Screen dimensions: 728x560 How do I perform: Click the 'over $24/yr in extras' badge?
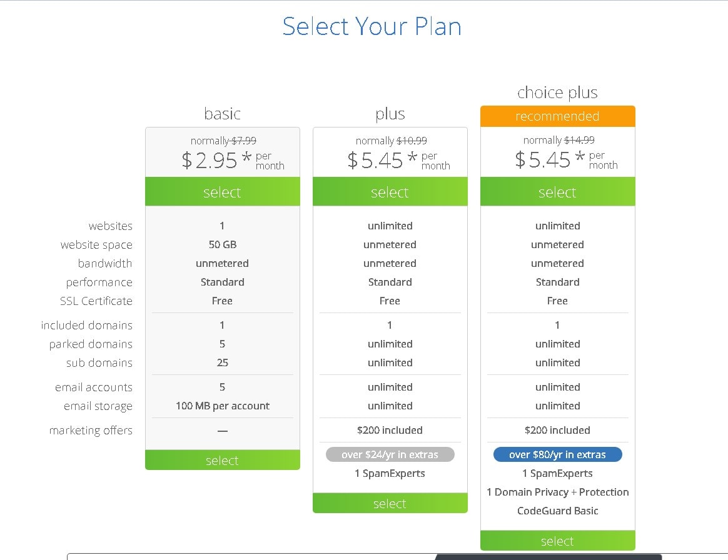390,454
